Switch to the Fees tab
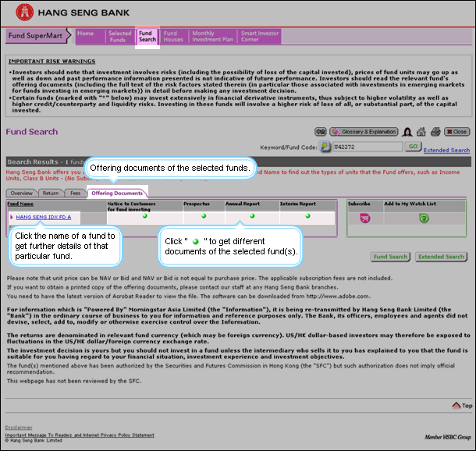Image resolution: width=476 pixels, height=451 pixels. coord(75,193)
